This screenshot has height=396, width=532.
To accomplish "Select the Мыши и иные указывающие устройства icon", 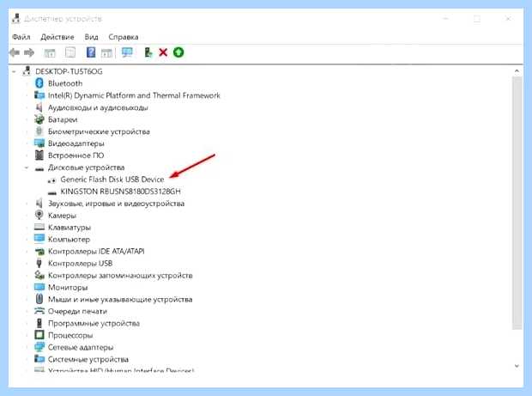I will click(x=39, y=299).
